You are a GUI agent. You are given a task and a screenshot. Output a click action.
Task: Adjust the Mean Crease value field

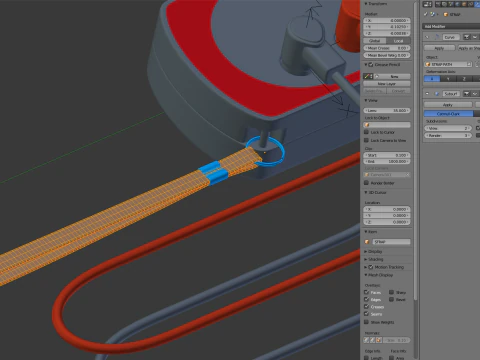coord(387,48)
